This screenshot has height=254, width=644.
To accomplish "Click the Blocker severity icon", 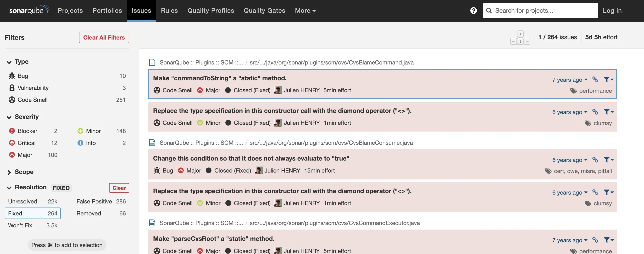I will pyautogui.click(x=12, y=131).
